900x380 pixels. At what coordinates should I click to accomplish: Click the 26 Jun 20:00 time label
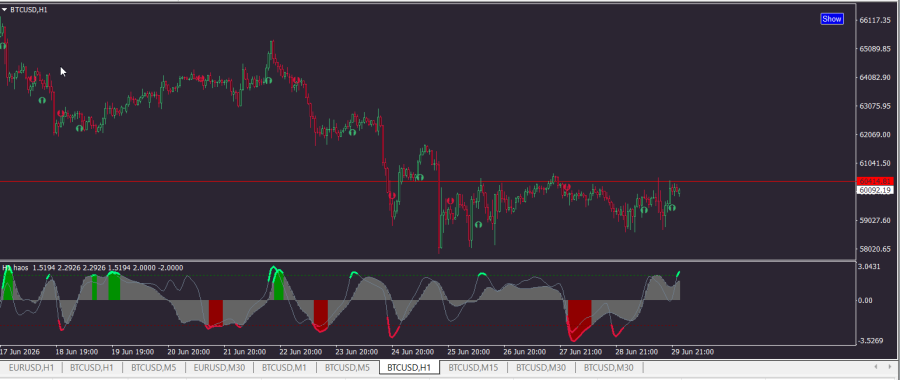pyautogui.click(x=524, y=352)
